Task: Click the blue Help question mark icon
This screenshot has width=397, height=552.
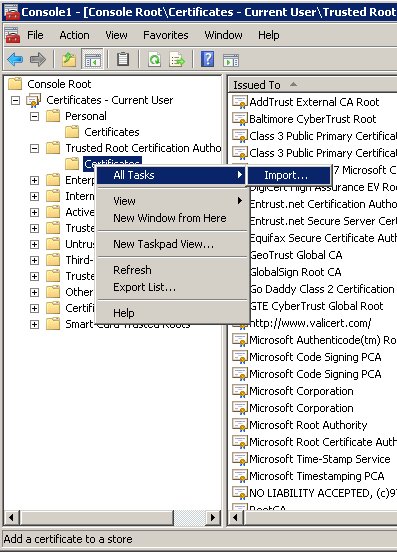Action: tap(208, 59)
